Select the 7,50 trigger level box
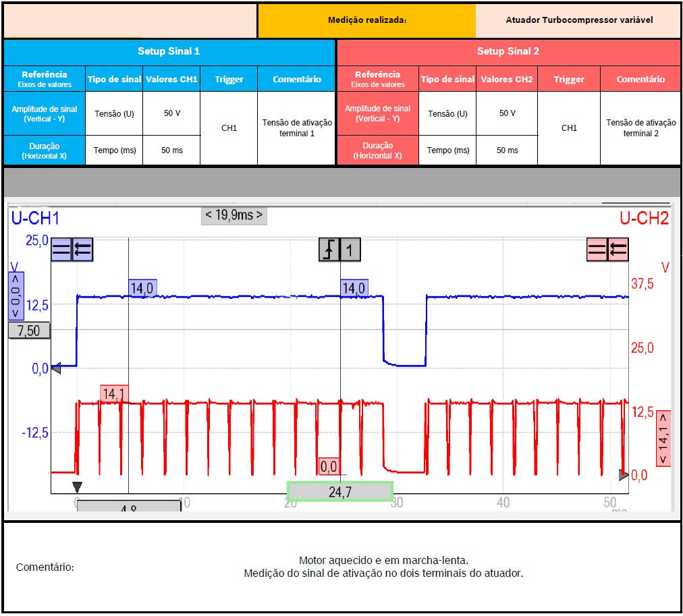The image size is (683, 616). pos(29,330)
